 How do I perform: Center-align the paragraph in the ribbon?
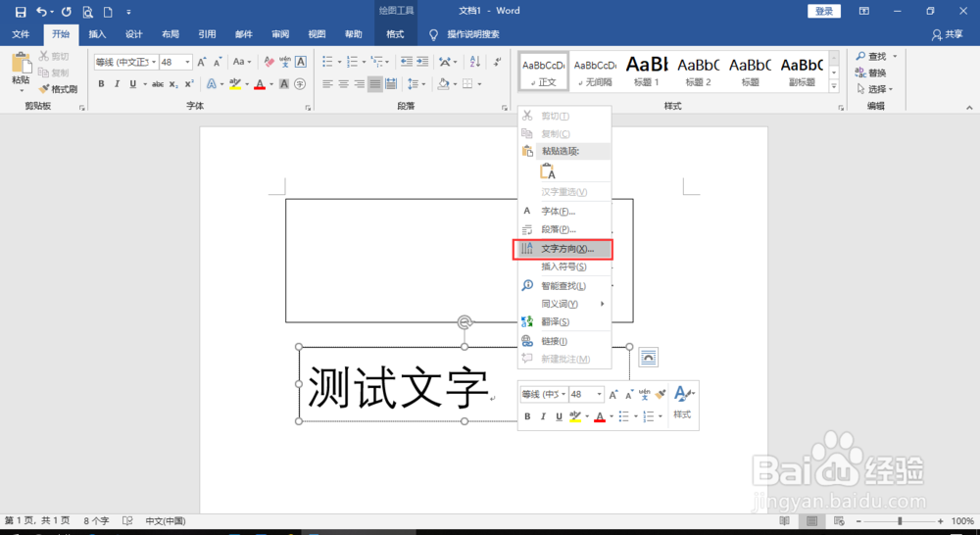(343, 83)
